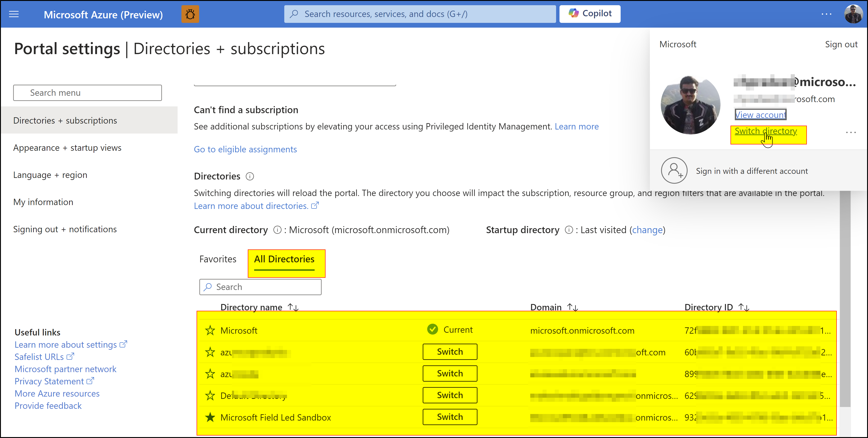868x438 pixels.
Task: Click microsoft.onmicrosoft.com domain cell
Action: coord(582,330)
